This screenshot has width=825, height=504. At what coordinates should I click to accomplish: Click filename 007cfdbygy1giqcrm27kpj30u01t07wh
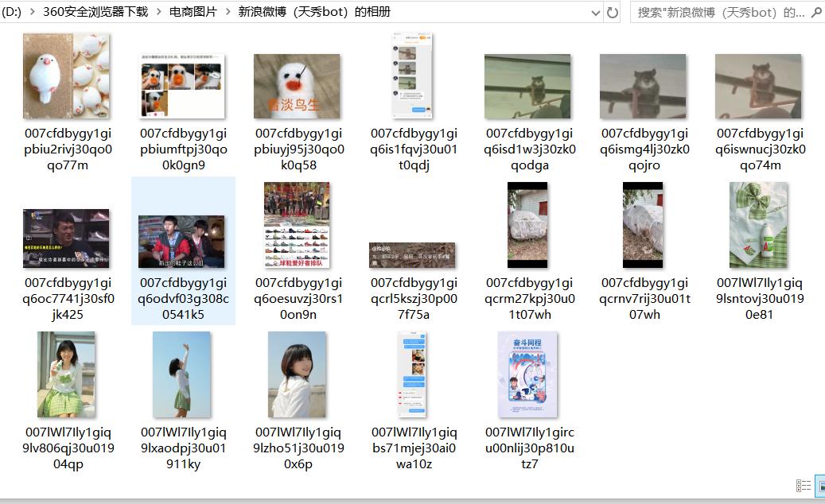coord(529,299)
